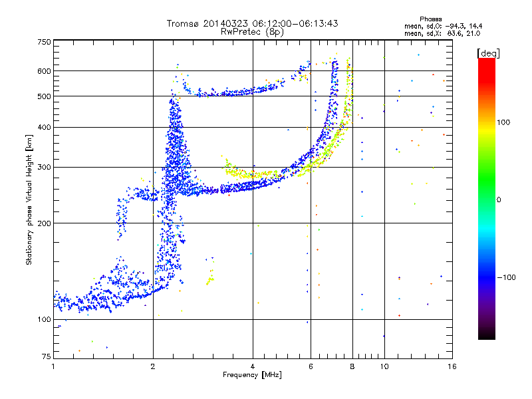Click the x-axis tick label '4'

pyautogui.click(x=253, y=366)
